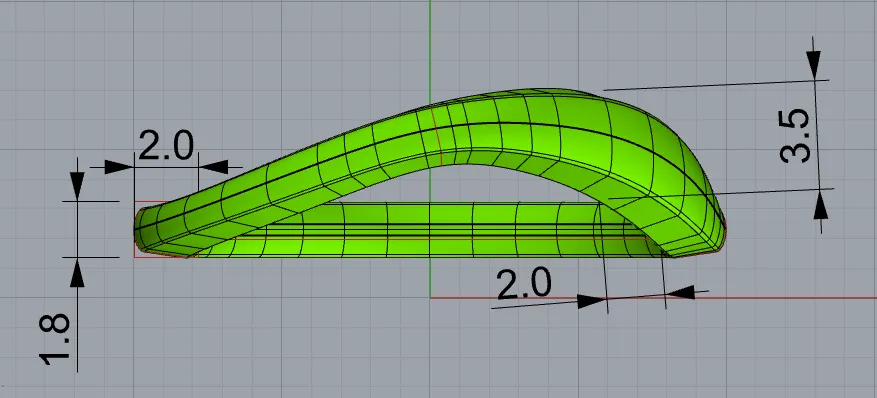The width and height of the screenshot is (877, 398).
Task: Click the left tip of the green model
Action: click(141, 229)
